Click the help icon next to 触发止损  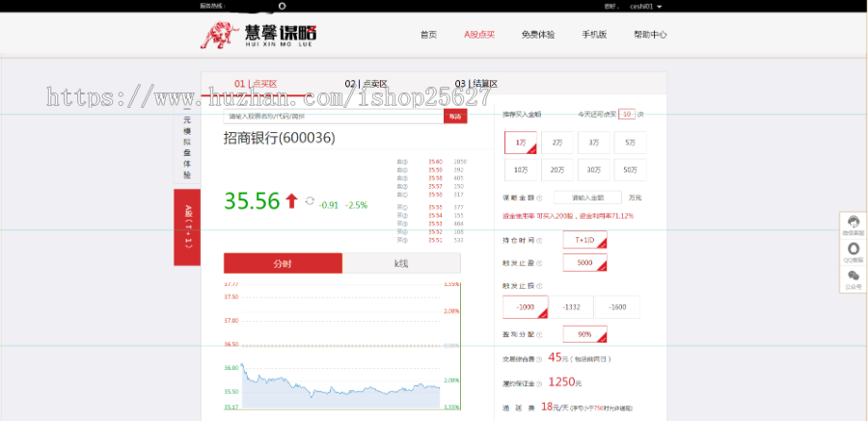(x=540, y=286)
